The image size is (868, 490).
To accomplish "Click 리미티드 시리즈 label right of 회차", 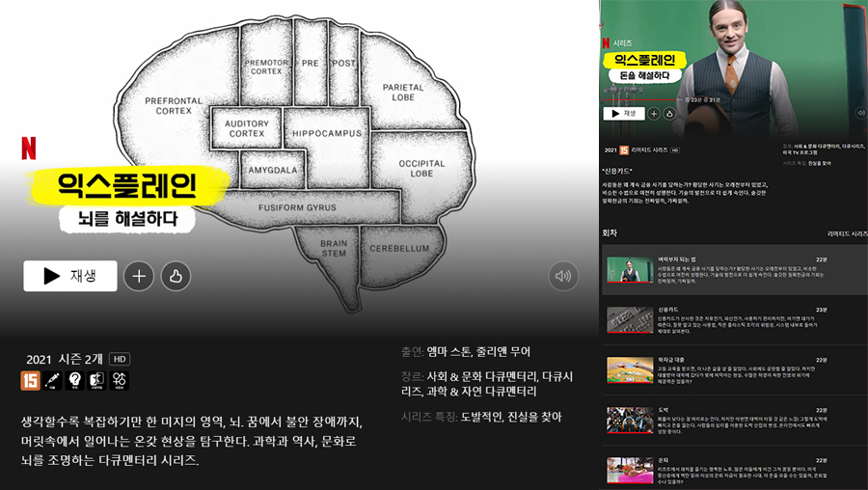I will [x=847, y=234].
